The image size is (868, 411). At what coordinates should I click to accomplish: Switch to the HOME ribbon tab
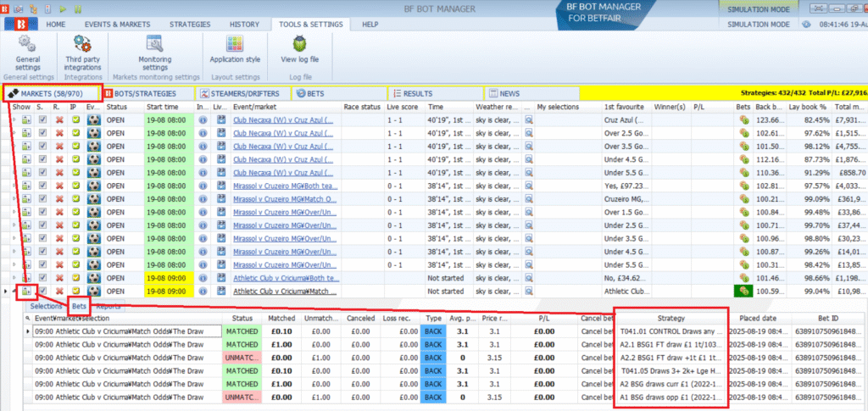tap(55, 25)
